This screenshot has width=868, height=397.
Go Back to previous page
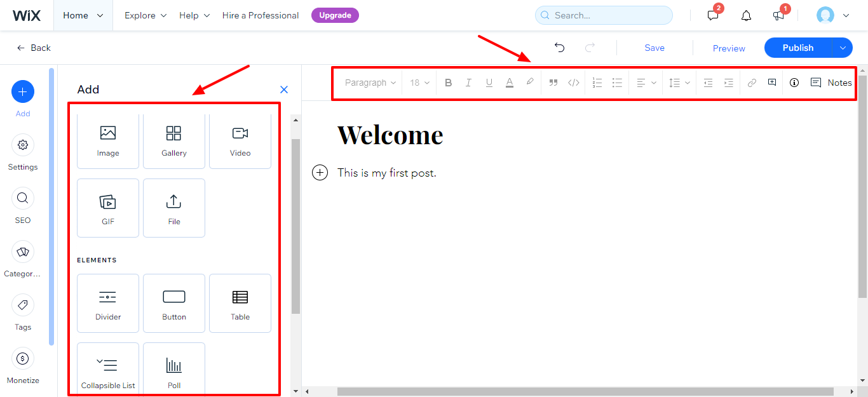[34, 48]
